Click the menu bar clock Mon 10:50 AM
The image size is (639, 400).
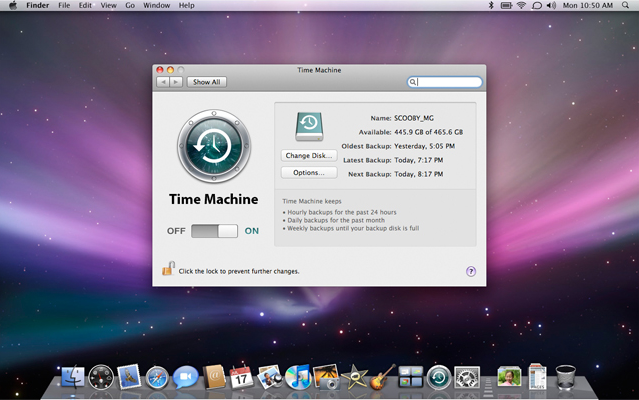pyautogui.click(x=588, y=5)
